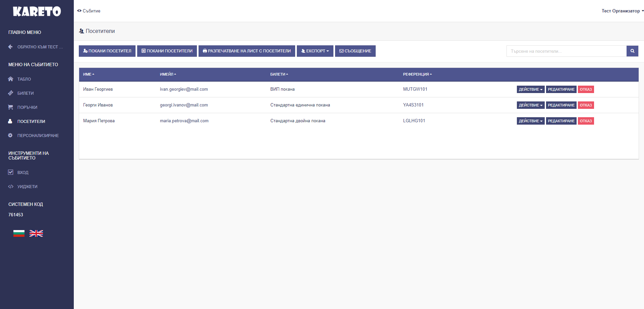Click the Kareto logo
644x309 pixels.
(x=37, y=11)
